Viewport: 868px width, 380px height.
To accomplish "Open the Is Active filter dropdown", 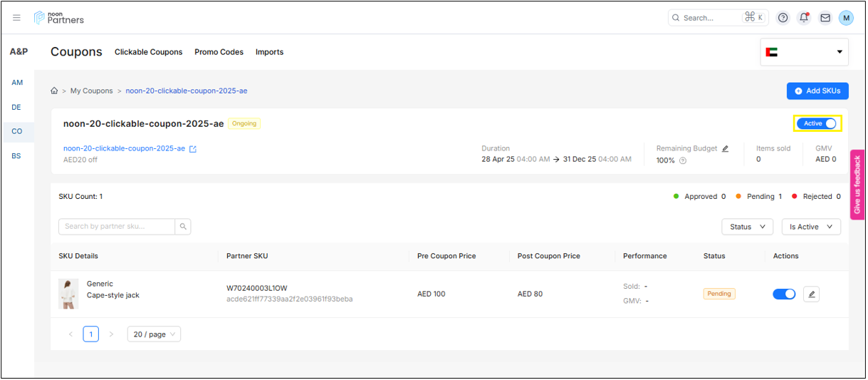I will [811, 227].
